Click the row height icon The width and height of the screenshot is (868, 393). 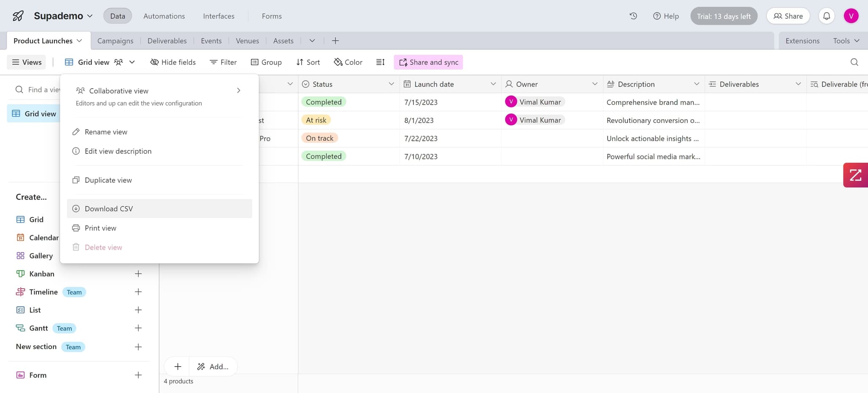[x=380, y=62]
